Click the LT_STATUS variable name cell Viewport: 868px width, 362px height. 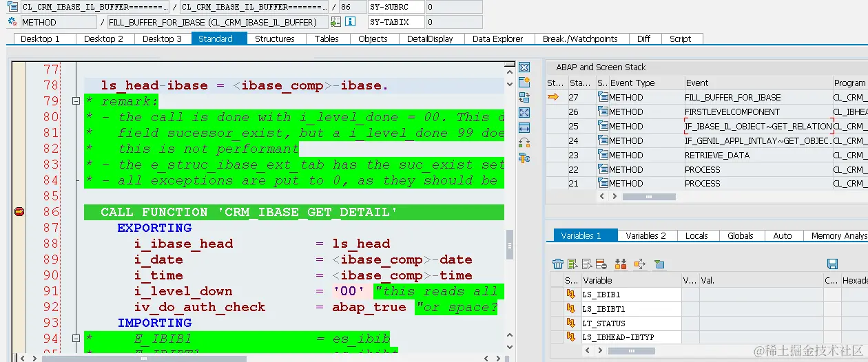(x=630, y=323)
